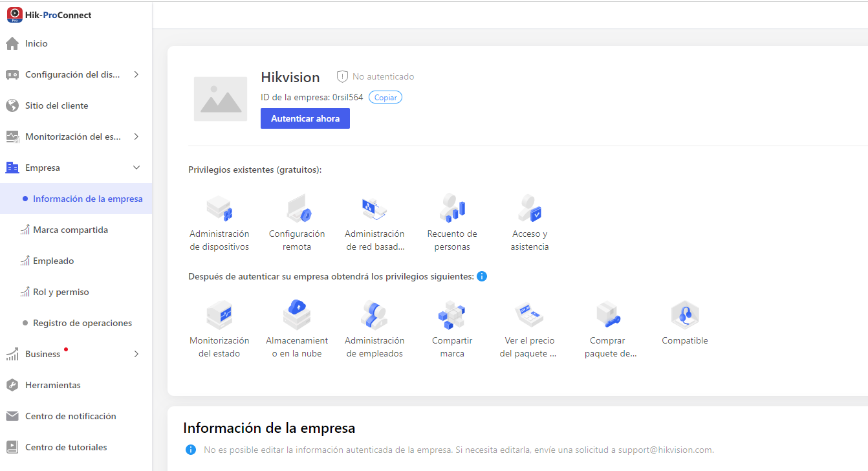Click the No autenticado shield icon
Viewport: 868px width, 471px height.
(342, 76)
